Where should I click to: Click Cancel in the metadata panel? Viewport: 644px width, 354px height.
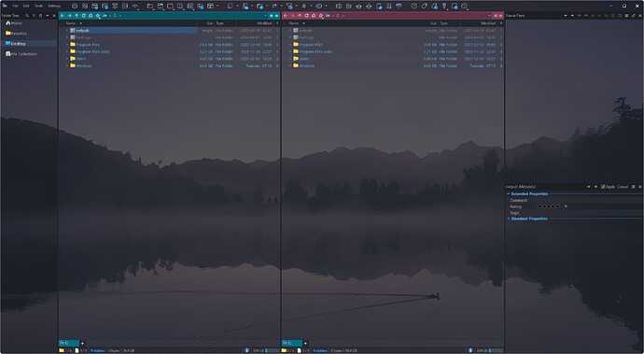click(x=623, y=187)
